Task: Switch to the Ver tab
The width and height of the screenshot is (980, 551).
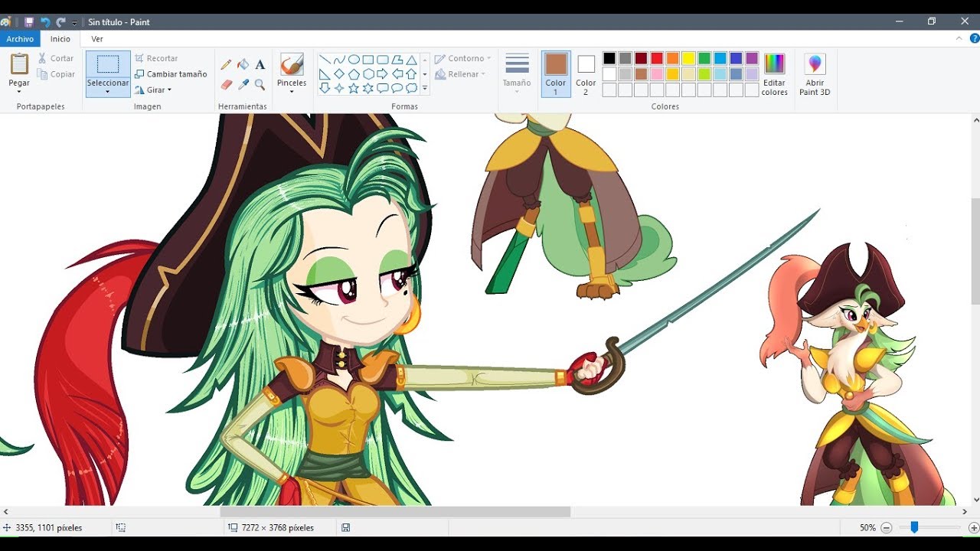Action: 97,39
